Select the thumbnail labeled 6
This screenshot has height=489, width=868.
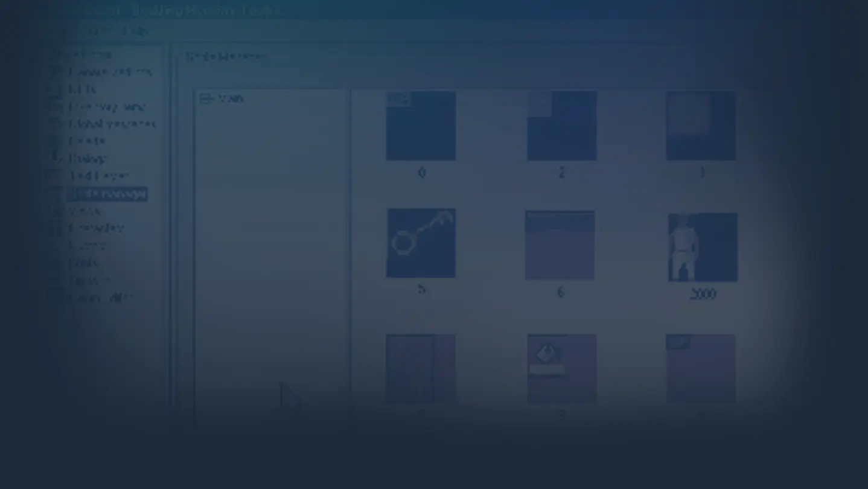[560, 245]
